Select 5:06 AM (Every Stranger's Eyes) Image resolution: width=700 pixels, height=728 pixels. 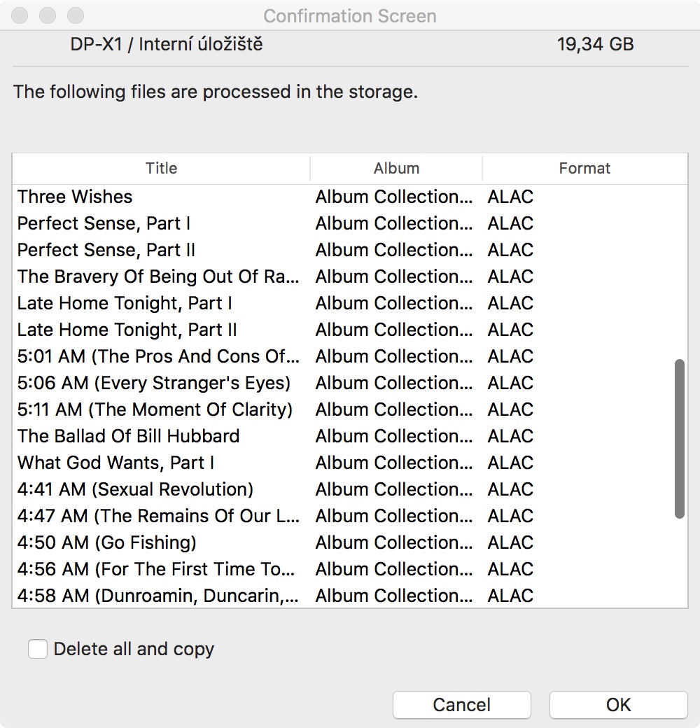coord(153,383)
